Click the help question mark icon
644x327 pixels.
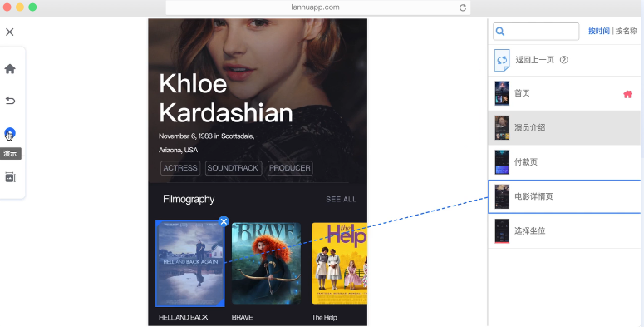pyautogui.click(x=564, y=60)
